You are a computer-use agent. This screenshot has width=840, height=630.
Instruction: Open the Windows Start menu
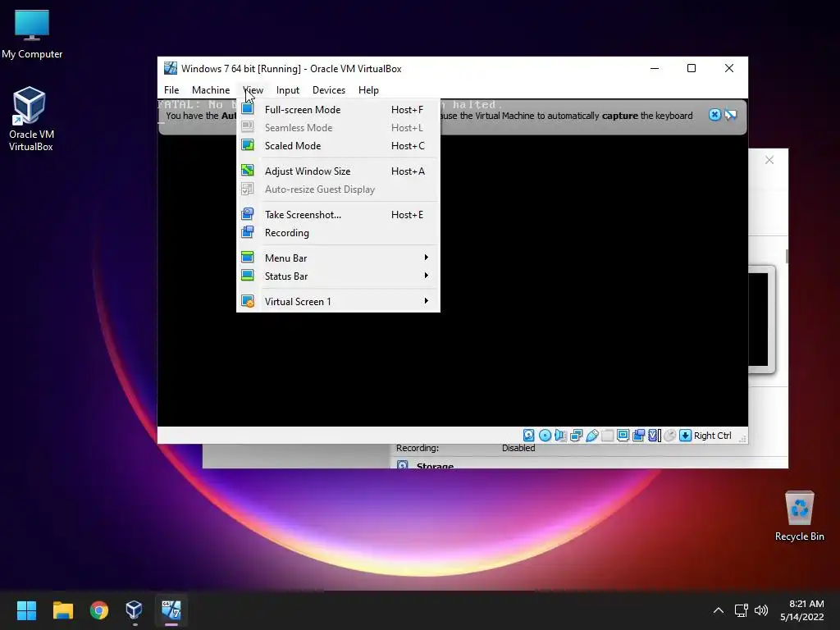click(x=26, y=610)
